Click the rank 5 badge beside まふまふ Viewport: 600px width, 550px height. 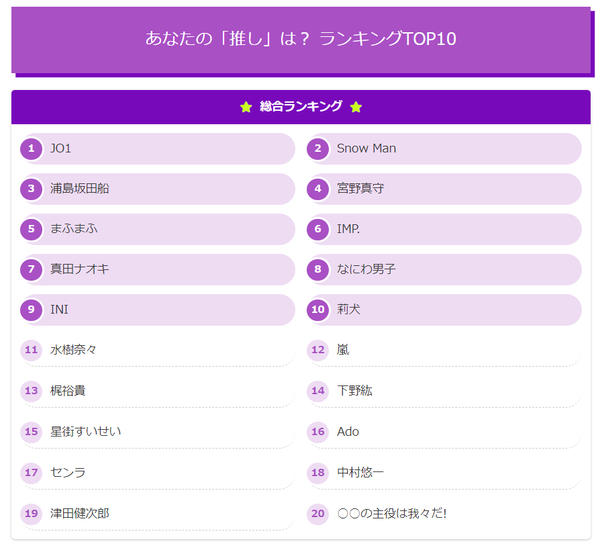tap(31, 229)
